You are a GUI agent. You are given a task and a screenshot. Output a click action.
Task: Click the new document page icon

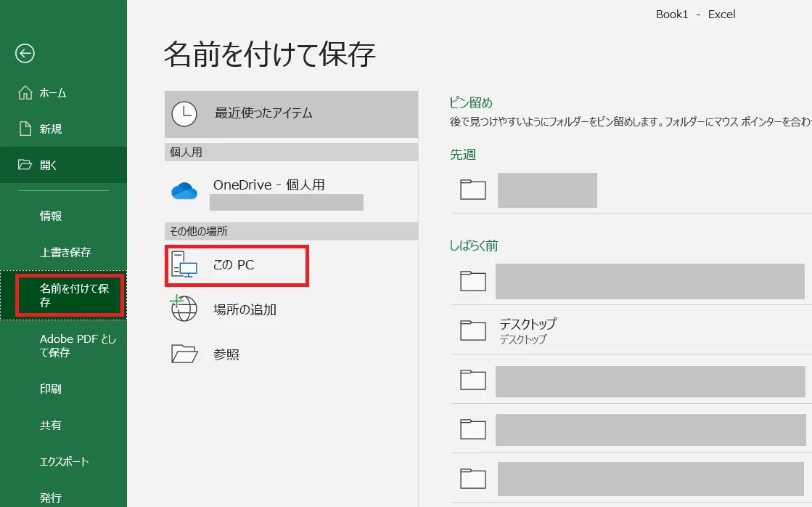(x=25, y=129)
